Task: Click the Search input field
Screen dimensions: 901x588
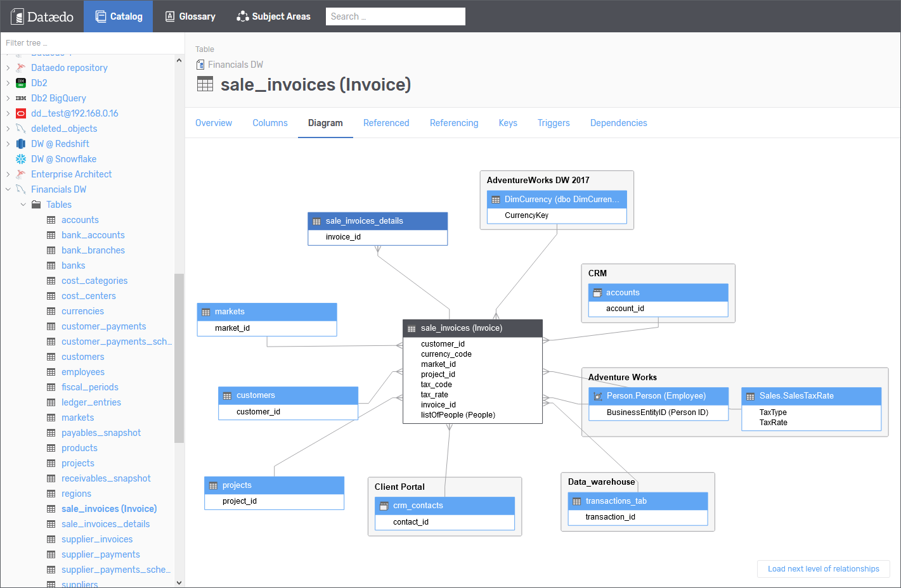Action: tap(395, 16)
